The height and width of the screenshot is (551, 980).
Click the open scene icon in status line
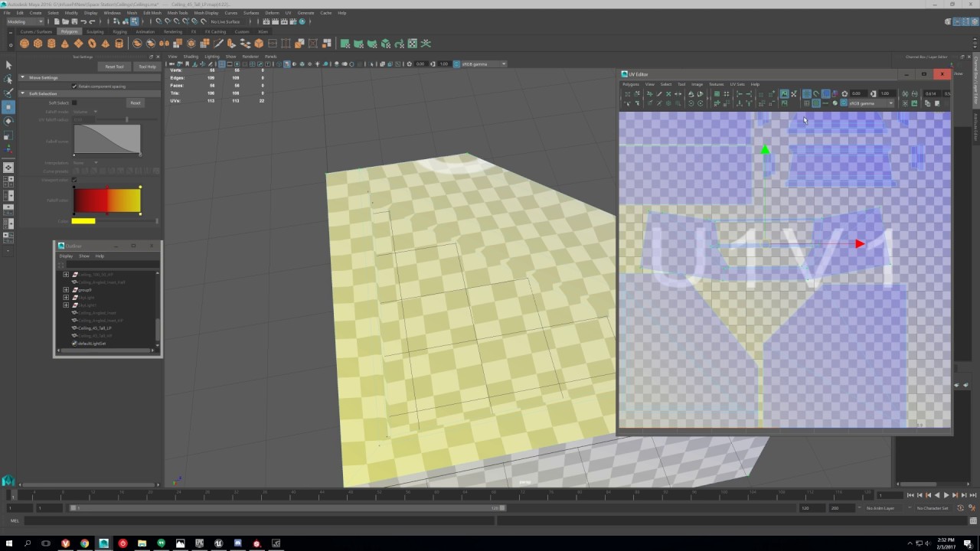pos(65,21)
